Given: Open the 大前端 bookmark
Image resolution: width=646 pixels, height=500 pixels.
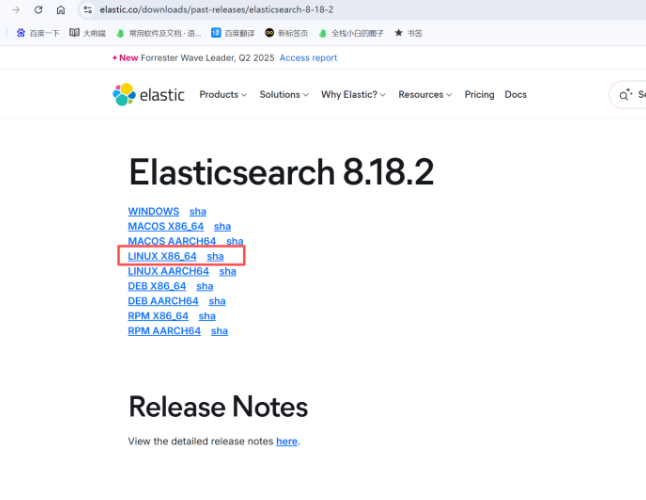Looking at the screenshot, I should (87, 33).
